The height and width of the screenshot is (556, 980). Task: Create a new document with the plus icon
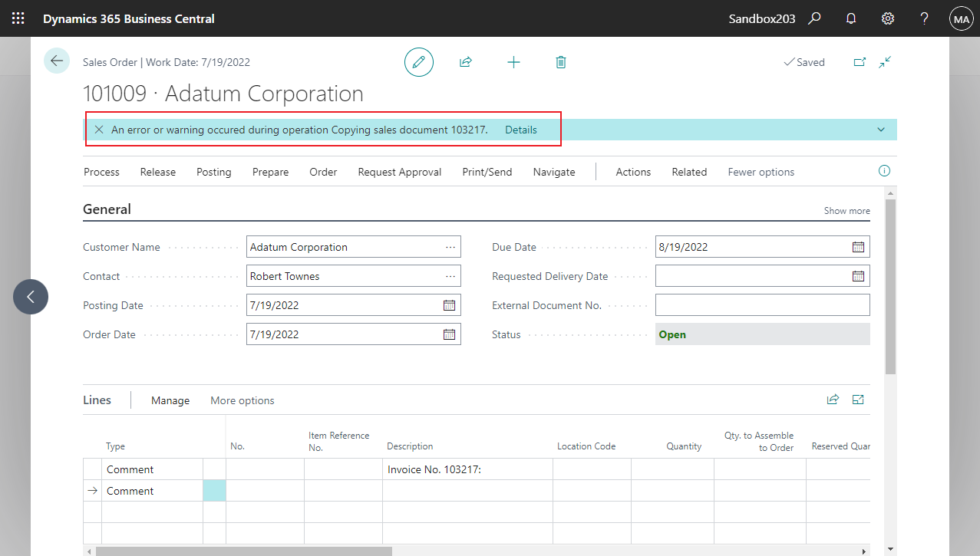click(x=513, y=61)
